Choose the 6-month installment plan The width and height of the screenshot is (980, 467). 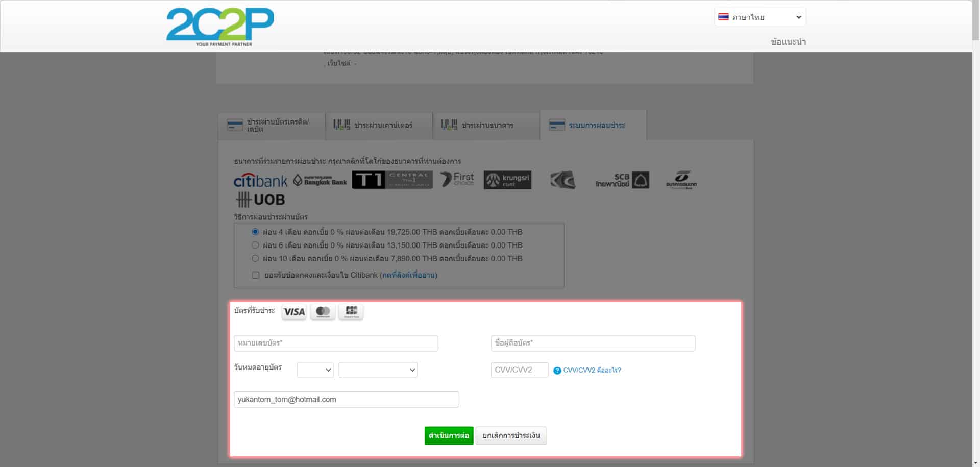tap(255, 245)
